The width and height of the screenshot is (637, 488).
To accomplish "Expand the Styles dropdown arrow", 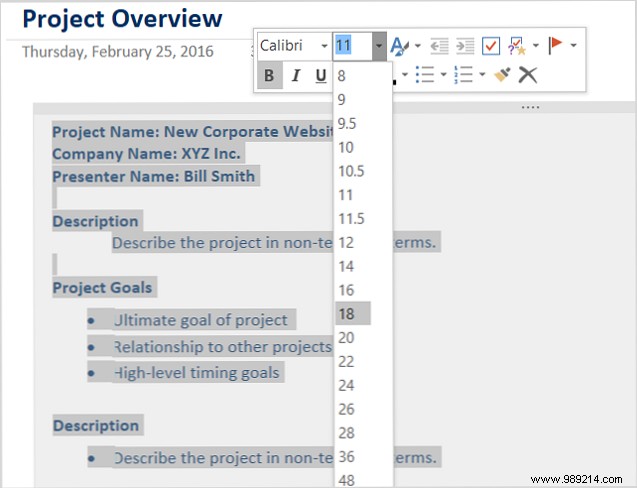I will [x=418, y=46].
